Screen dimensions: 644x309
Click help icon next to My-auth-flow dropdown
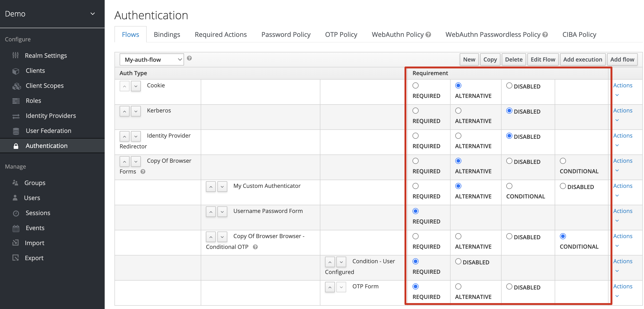click(189, 58)
